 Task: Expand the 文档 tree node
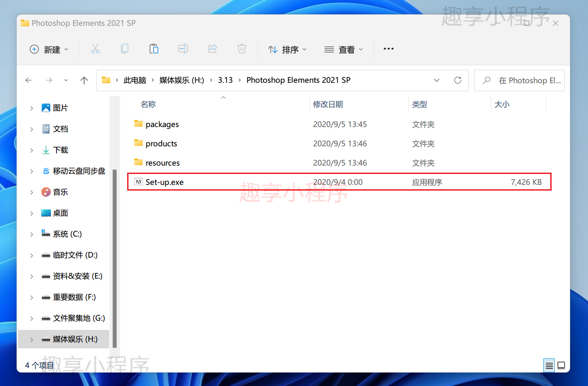coord(32,129)
